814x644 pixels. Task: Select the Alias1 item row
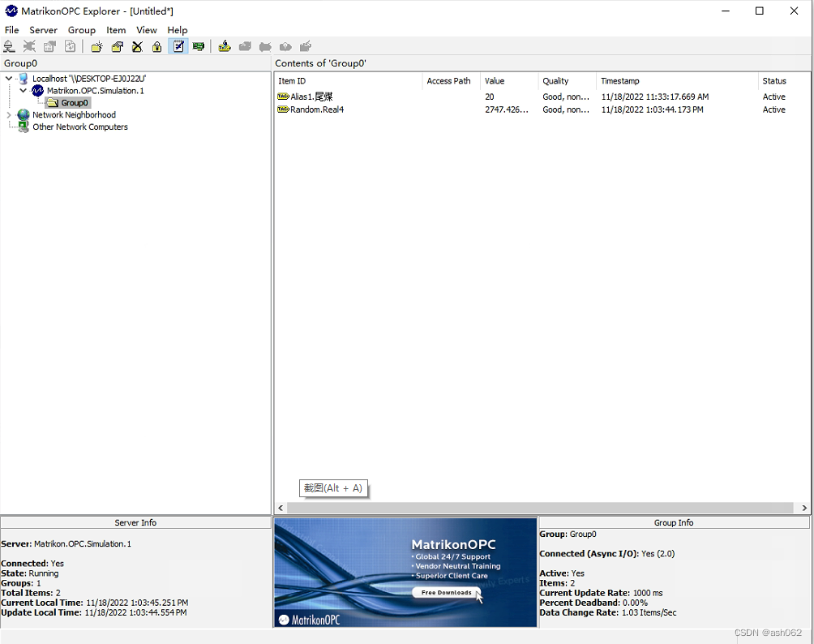(x=542, y=97)
